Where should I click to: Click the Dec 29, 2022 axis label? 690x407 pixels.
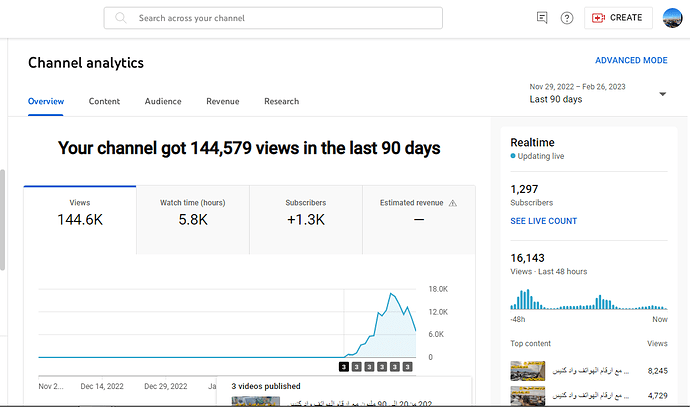click(165, 386)
